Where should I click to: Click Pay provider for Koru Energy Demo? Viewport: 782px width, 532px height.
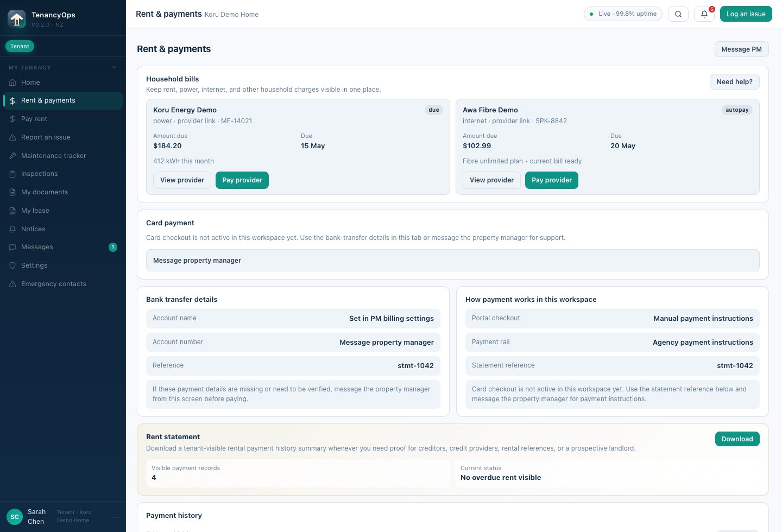[x=242, y=180]
